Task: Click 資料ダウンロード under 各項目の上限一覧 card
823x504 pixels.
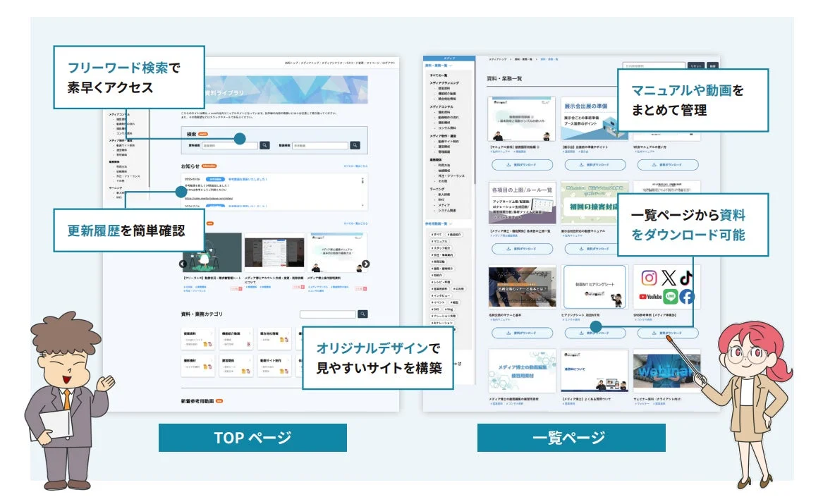Action: pyautogui.click(x=522, y=249)
